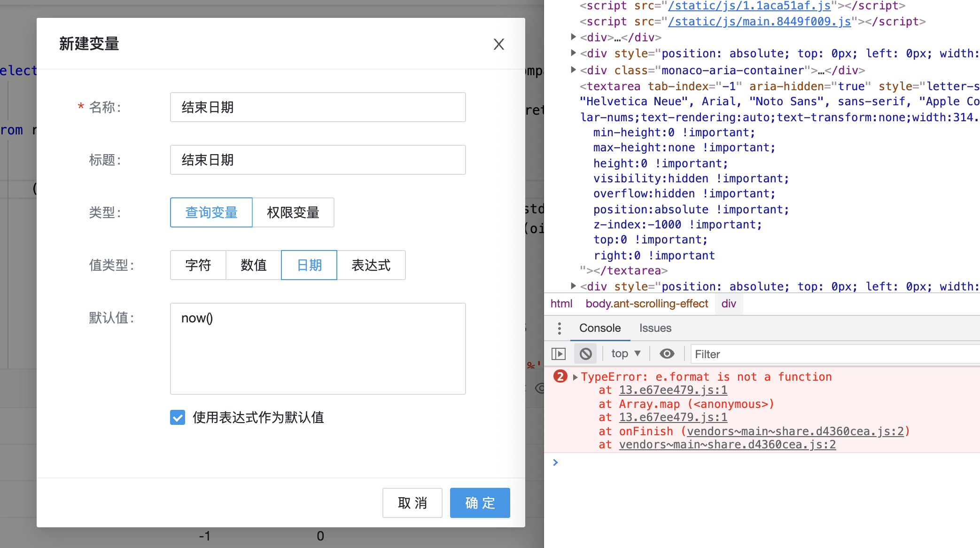Open the DevTools kebab menu
This screenshot has height=548, width=980.
coord(559,328)
